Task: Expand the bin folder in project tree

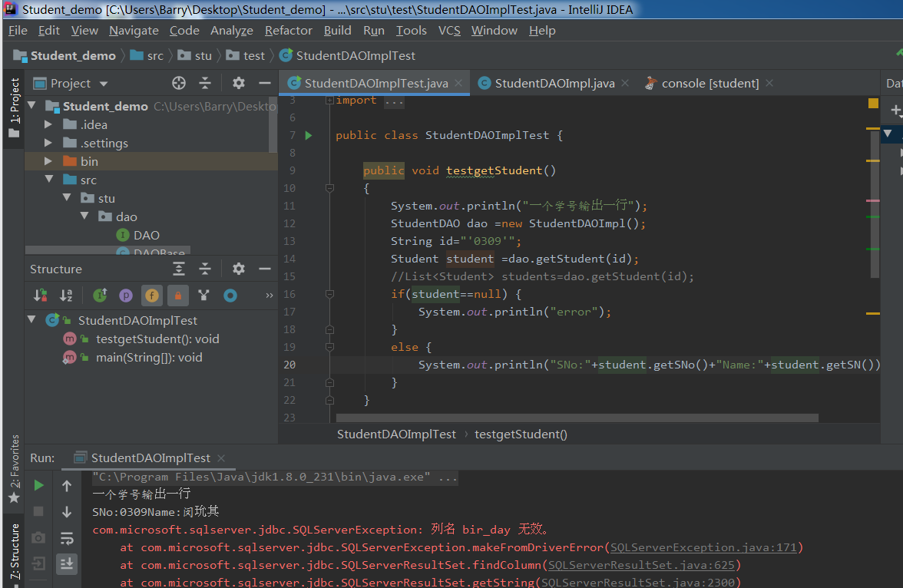Action: pos(48,161)
